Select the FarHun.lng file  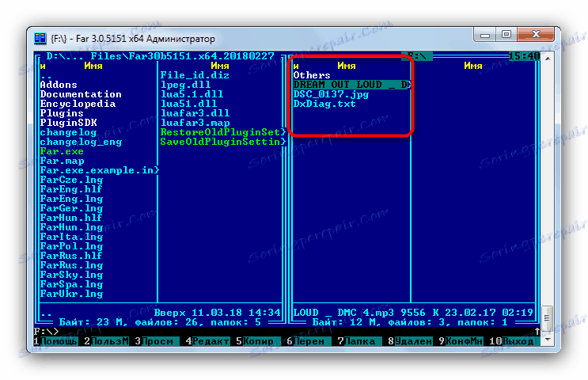pos(71,227)
